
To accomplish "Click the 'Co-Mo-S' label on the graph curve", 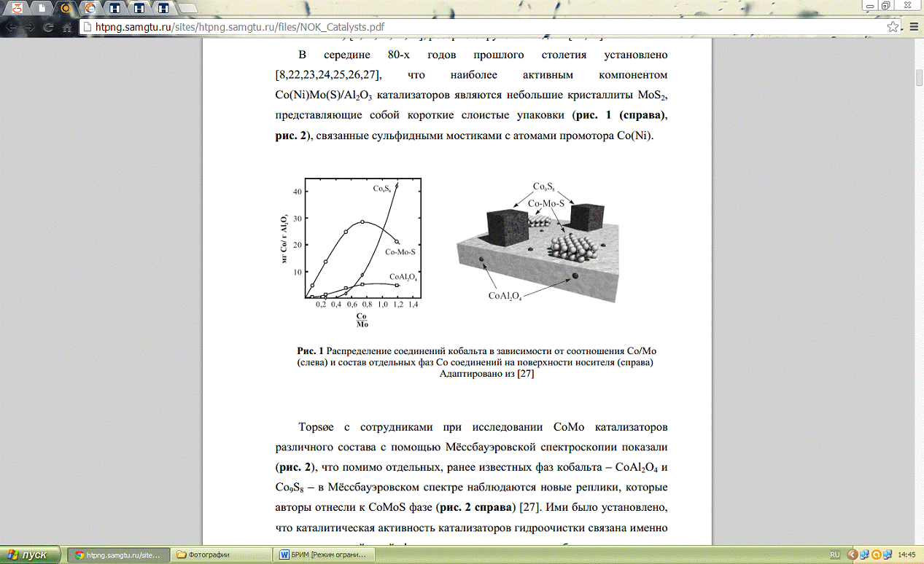I will tap(400, 251).
